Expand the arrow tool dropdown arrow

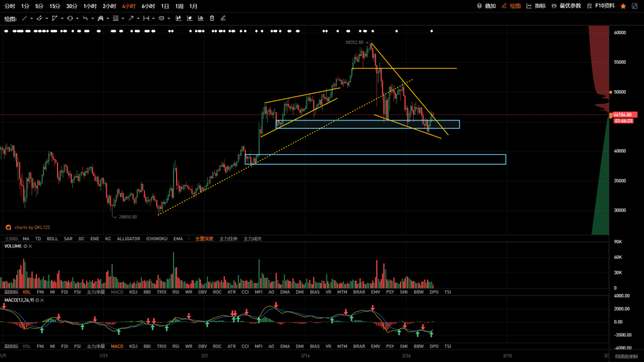[138, 18]
